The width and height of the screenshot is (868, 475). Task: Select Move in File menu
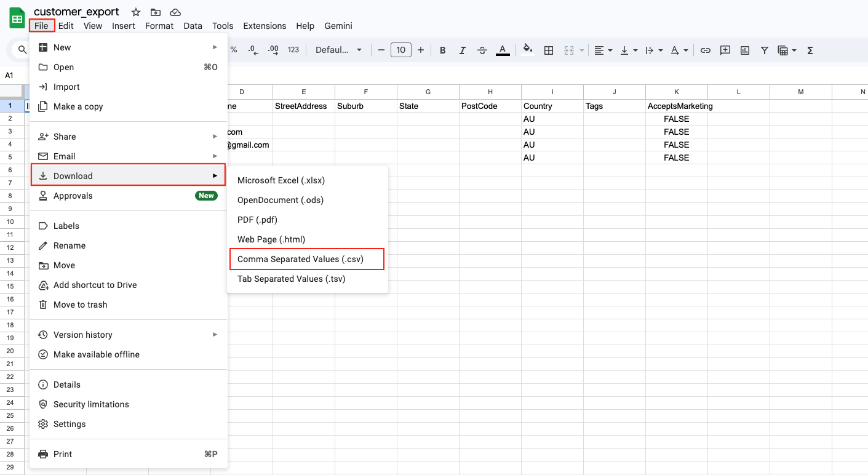[x=129, y=265]
